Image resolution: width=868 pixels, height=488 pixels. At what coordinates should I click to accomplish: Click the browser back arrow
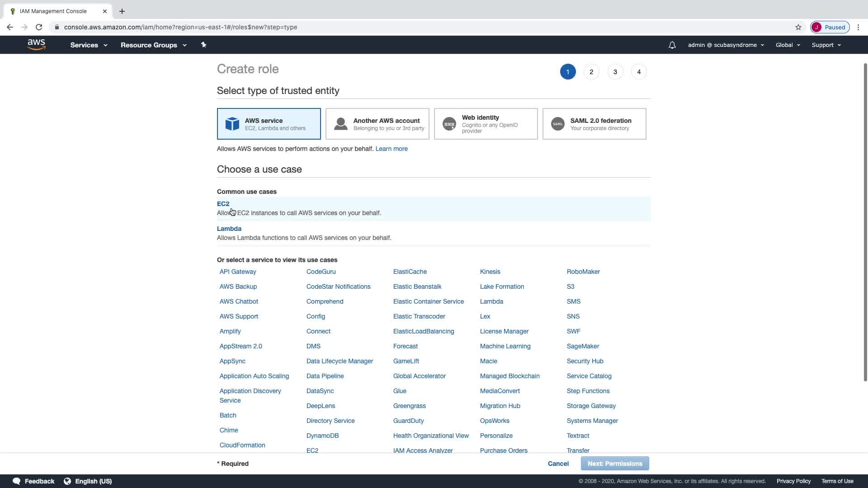click(10, 27)
